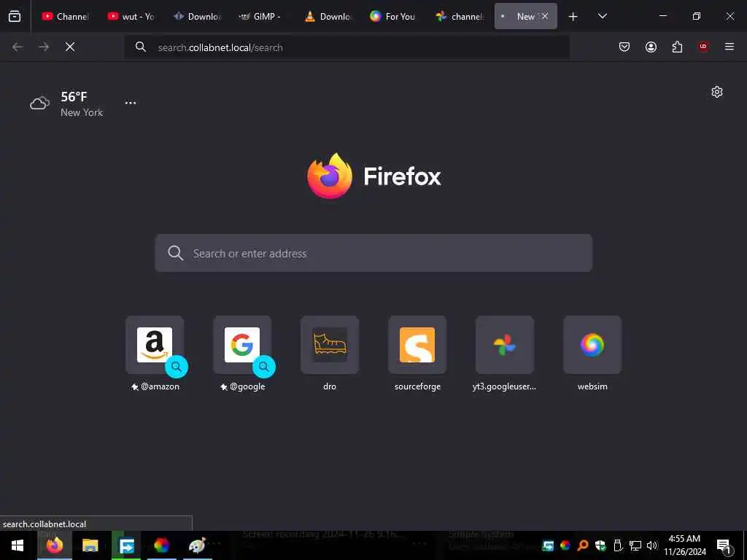The image size is (747, 560).
Task: Open File Explorer from the taskbar
Action: point(90,545)
